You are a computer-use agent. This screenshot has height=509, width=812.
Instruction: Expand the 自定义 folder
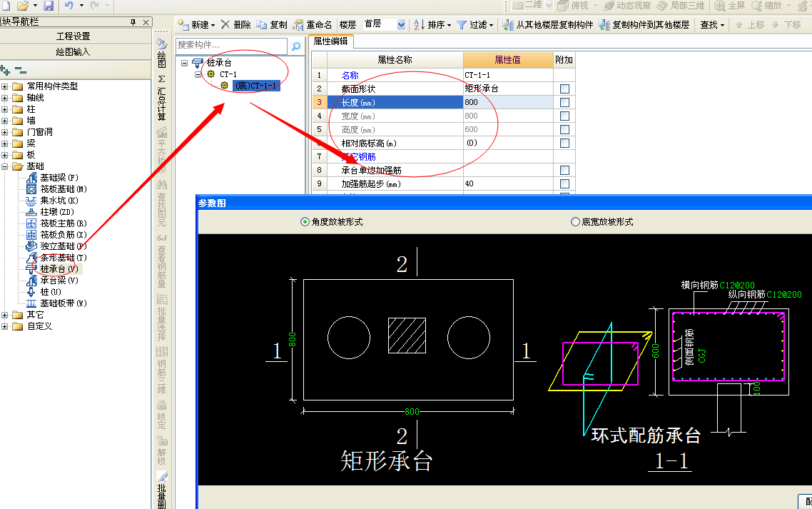[5, 326]
